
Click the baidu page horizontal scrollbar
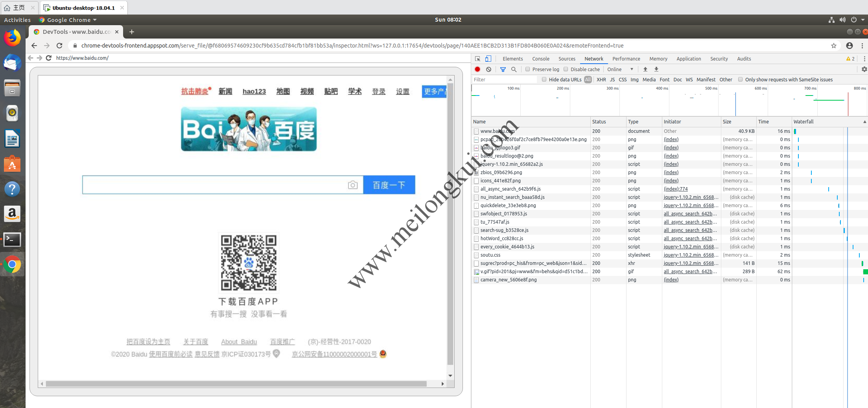[x=236, y=384]
